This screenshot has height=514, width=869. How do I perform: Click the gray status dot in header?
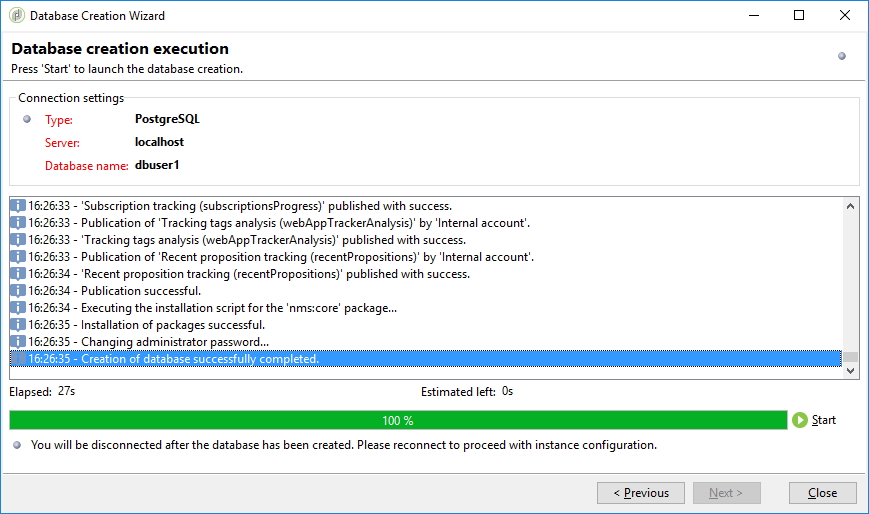[841, 56]
